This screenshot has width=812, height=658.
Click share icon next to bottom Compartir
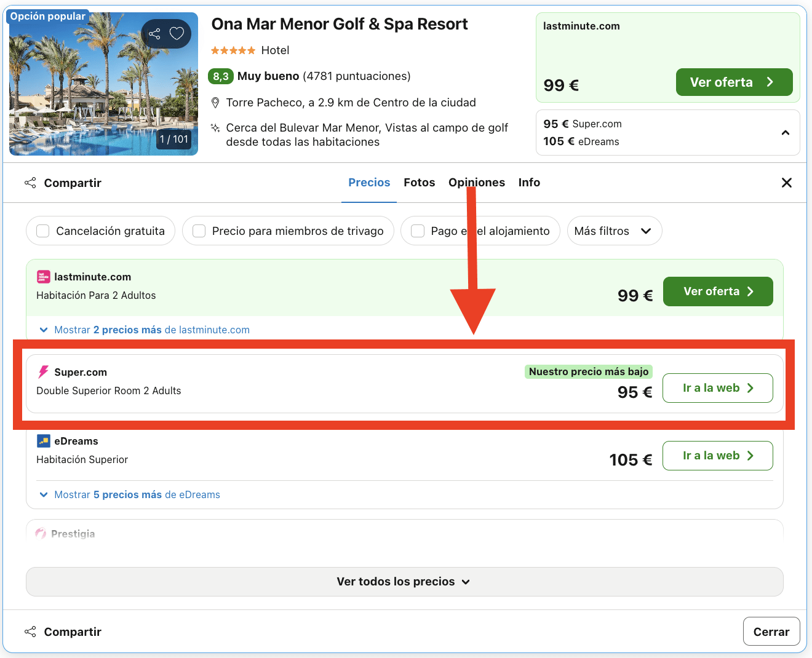point(30,632)
